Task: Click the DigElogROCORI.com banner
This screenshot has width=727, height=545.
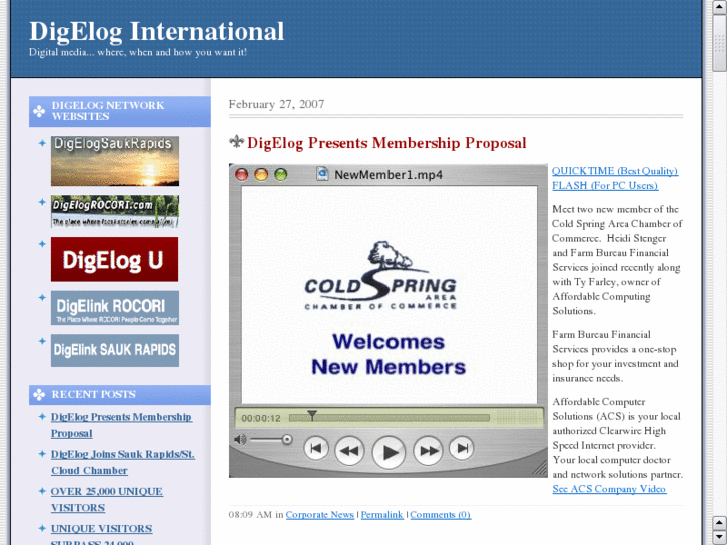Action: pos(115,211)
